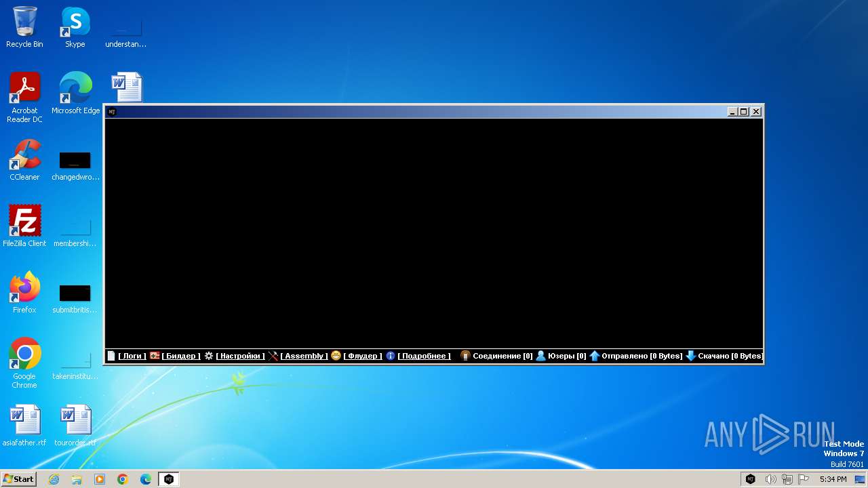The image size is (868, 488).
Task: Open the Логи link in the bottom bar
Action: 132,356
